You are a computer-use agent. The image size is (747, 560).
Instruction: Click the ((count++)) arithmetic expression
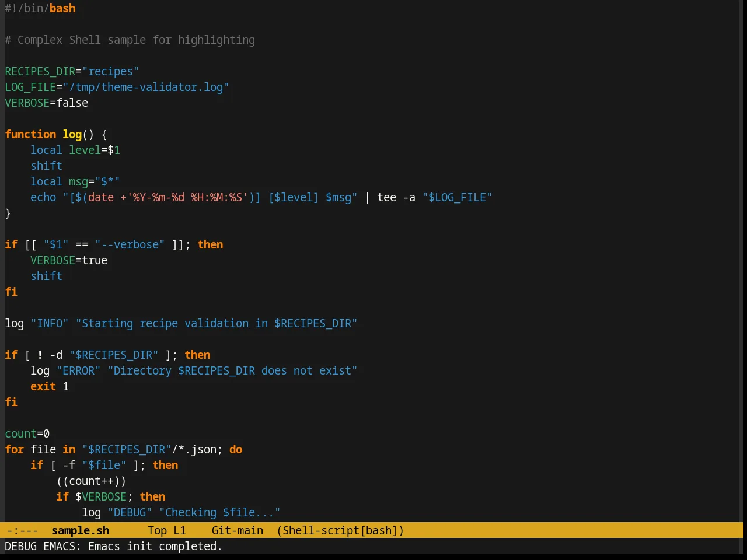(x=91, y=481)
